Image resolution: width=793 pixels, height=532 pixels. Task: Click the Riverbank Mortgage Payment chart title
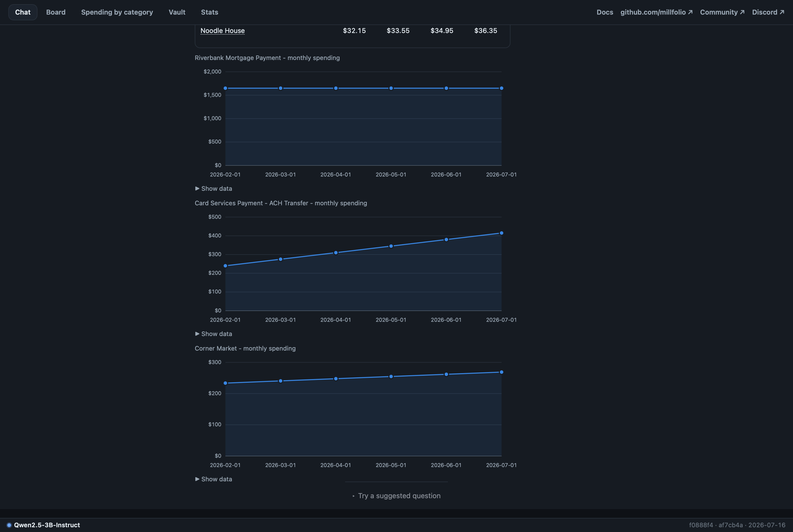coord(267,58)
